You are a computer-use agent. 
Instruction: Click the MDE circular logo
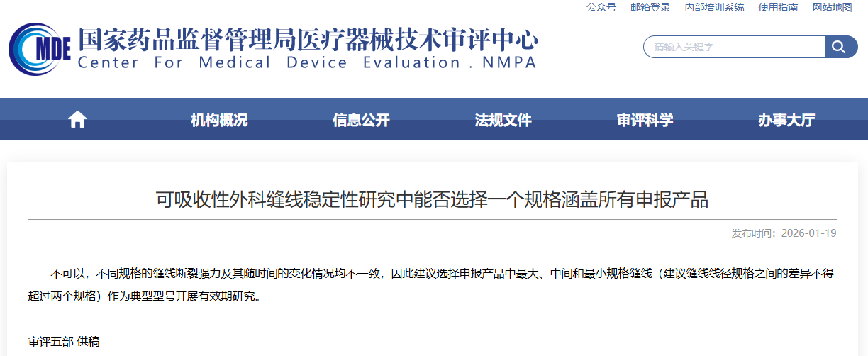point(39,49)
